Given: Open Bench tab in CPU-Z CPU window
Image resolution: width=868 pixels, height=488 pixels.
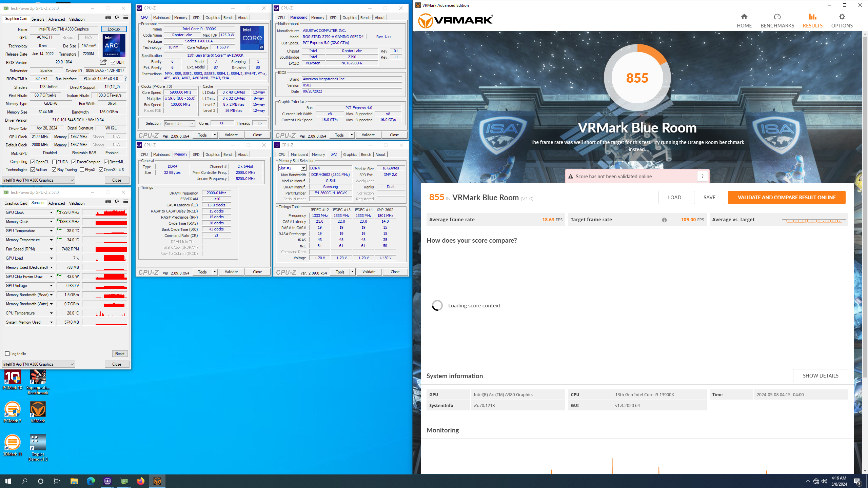Looking at the screenshot, I should click(x=228, y=18).
